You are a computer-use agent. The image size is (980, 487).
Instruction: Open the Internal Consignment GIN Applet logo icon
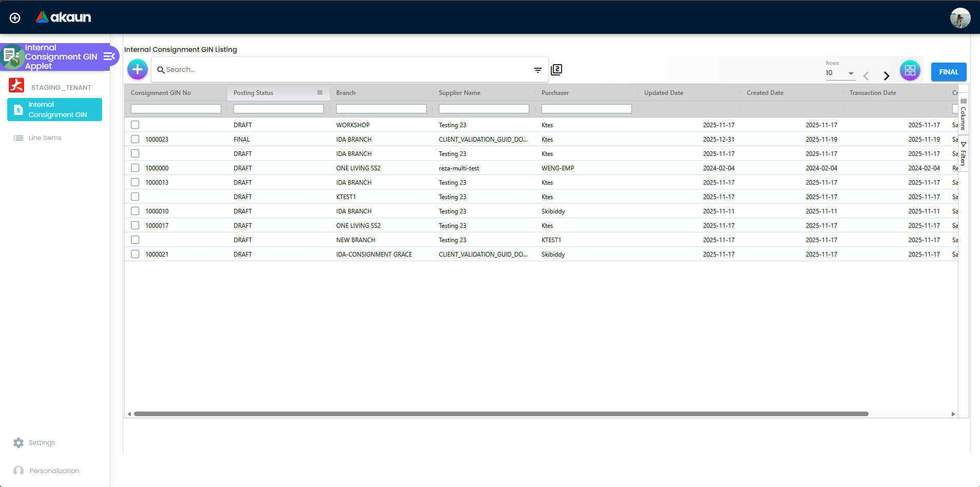point(12,56)
